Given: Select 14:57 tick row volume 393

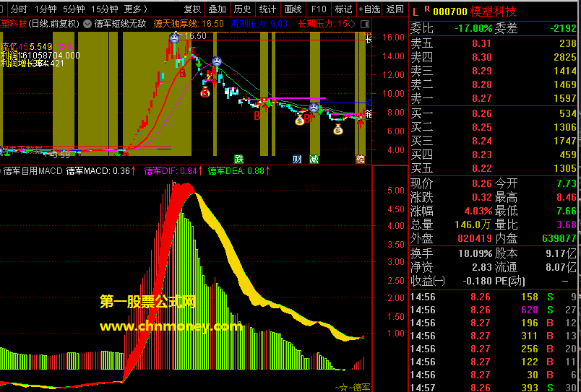Looking at the screenshot, I should click(494, 387).
